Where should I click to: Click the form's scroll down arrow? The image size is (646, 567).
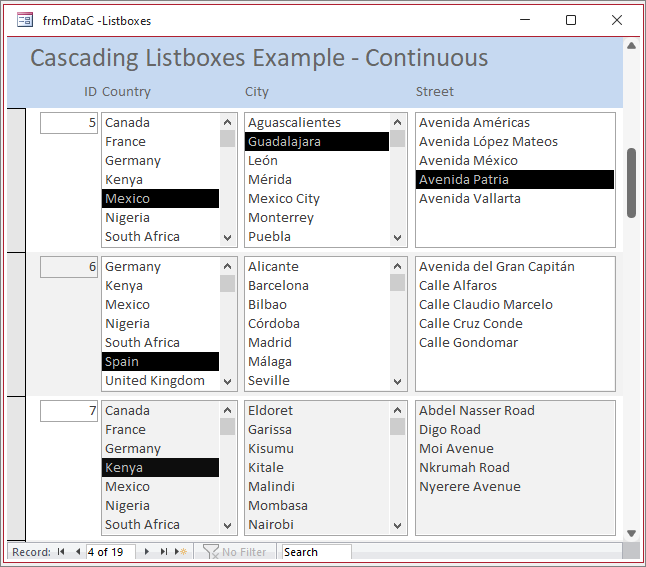(631, 533)
